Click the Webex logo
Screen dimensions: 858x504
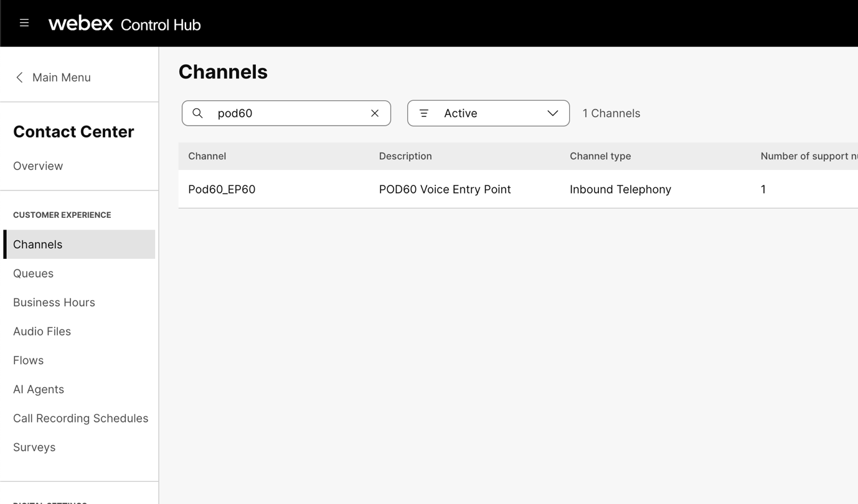[x=81, y=24]
